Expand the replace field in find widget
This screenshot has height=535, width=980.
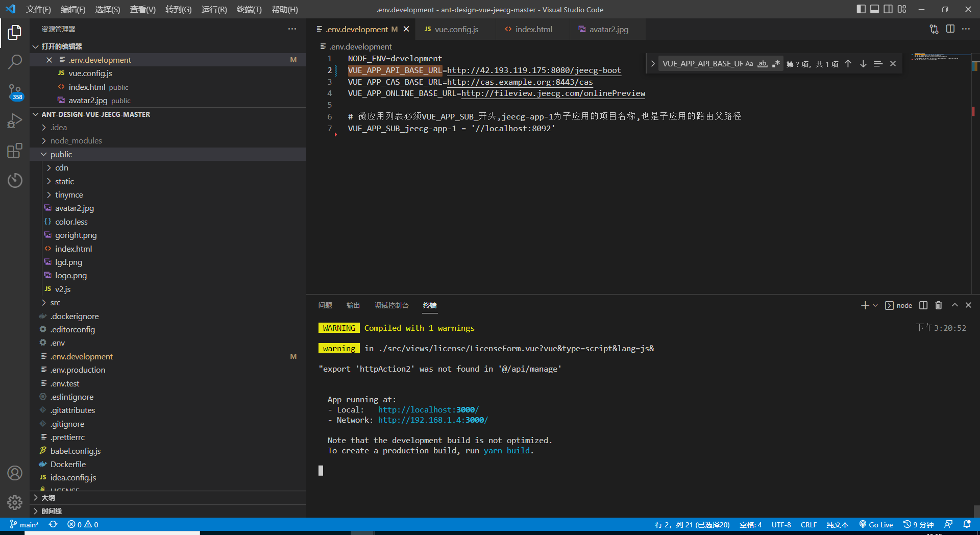652,64
